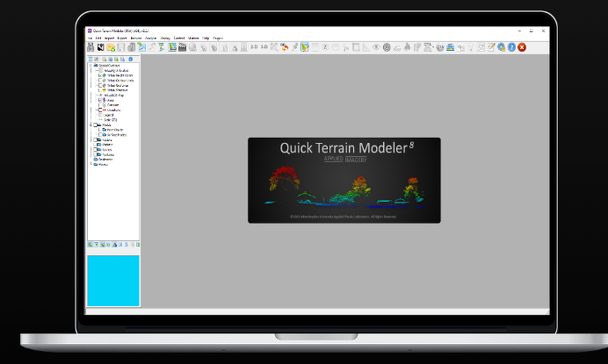Toggle the Point Clouds checkbox
Image resolution: width=608 pixels, height=364 pixels.
point(100,130)
